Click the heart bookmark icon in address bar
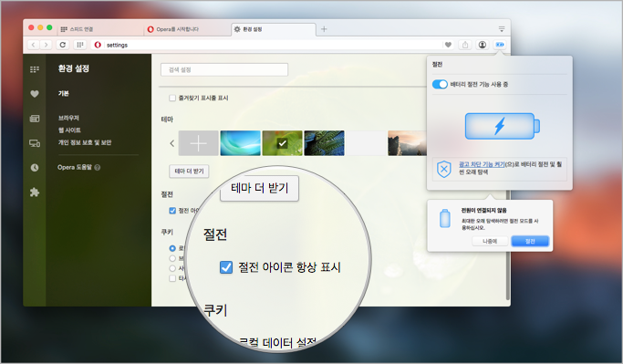The image size is (623, 364). click(x=448, y=45)
